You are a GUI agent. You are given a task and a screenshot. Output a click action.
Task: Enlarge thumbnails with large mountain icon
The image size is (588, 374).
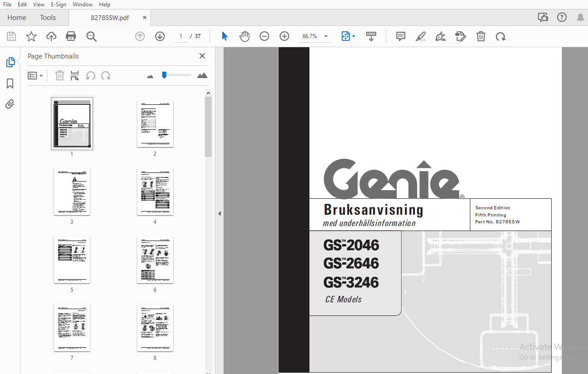[202, 75]
